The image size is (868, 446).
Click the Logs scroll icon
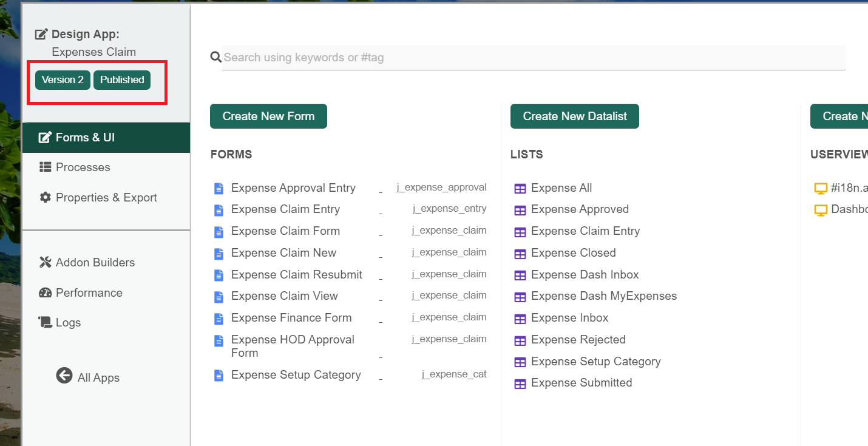pos(45,322)
